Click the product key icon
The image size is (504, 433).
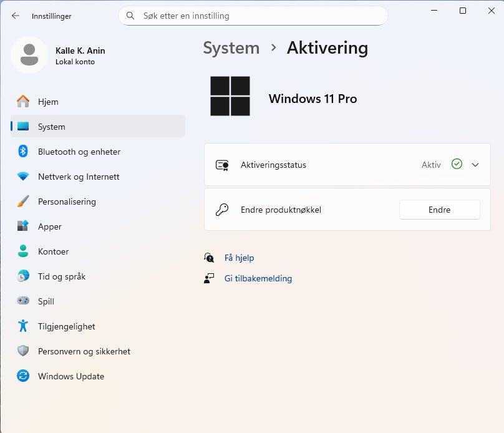click(x=222, y=210)
